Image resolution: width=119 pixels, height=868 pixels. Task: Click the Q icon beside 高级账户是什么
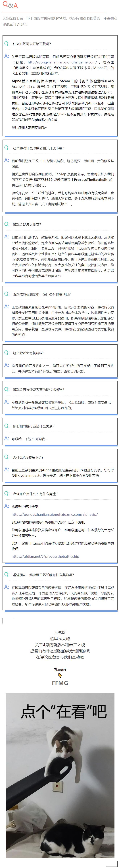point(7,494)
